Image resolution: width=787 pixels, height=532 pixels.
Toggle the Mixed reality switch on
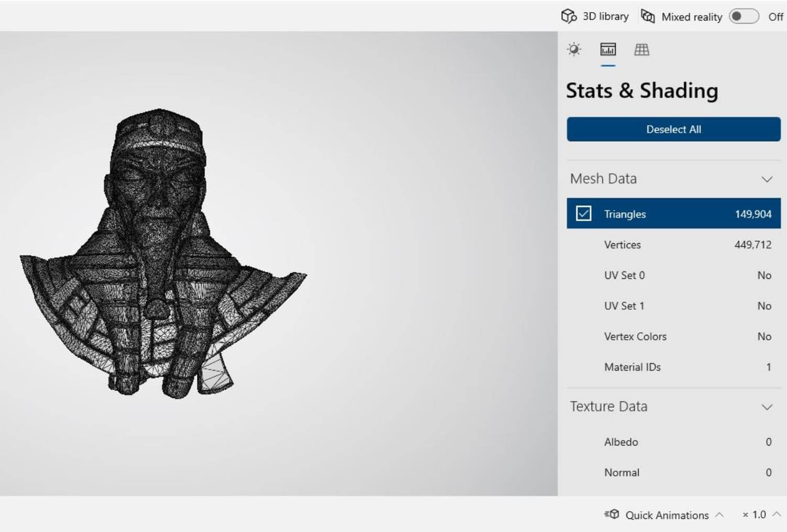744,16
